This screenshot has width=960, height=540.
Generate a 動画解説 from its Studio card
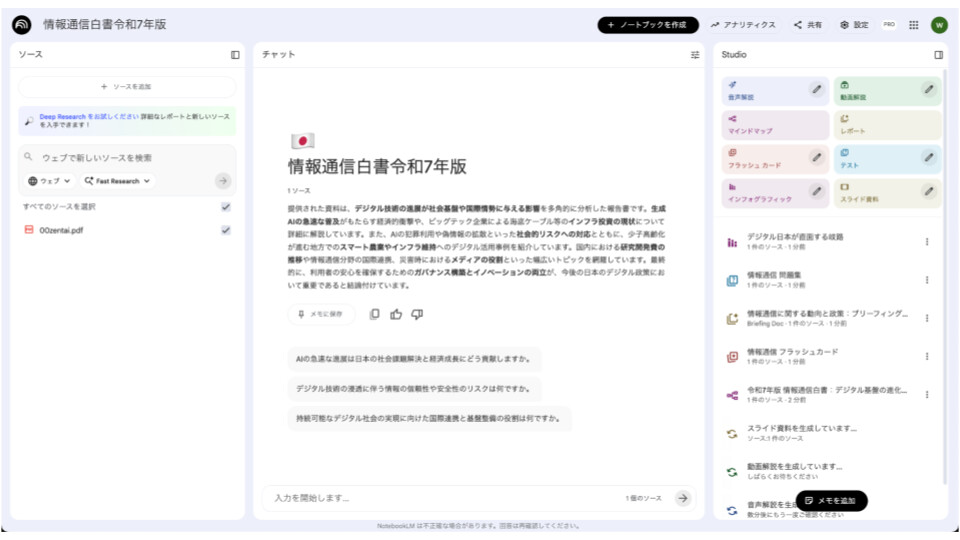click(x=887, y=90)
